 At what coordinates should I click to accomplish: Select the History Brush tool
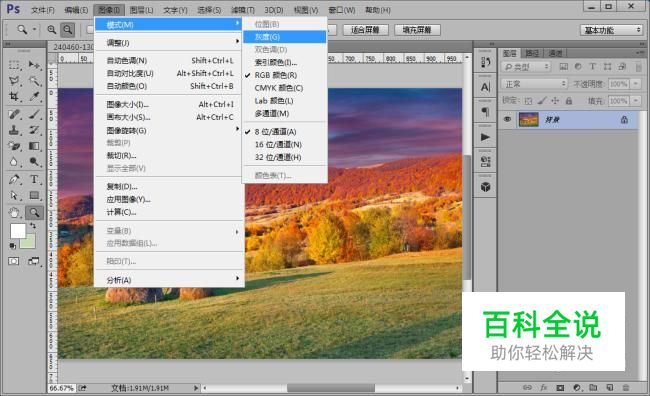pyautogui.click(x=34, y=130)
